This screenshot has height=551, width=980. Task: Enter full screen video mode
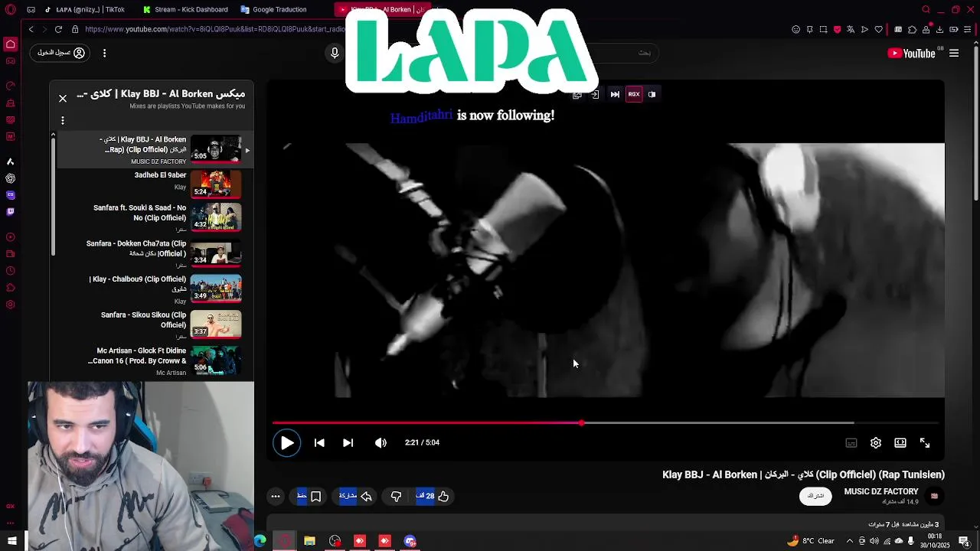click(x=925, y=442)
